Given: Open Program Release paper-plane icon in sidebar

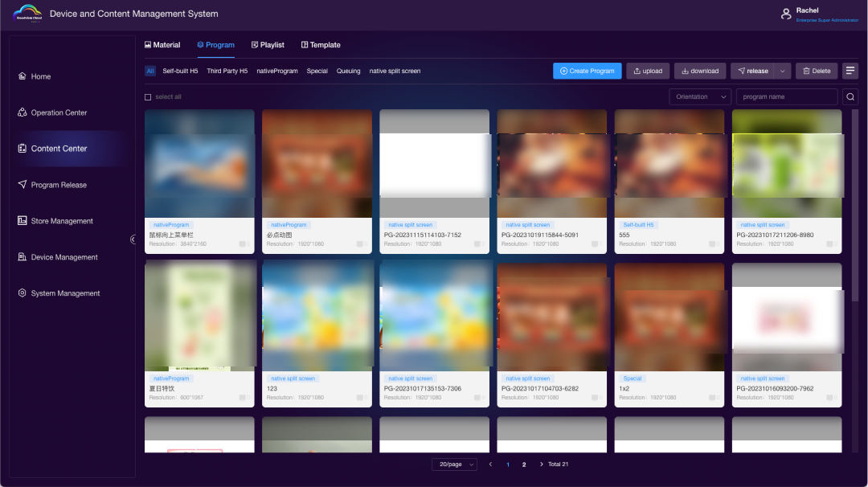Looking at the screenshot, I should 23,184.
